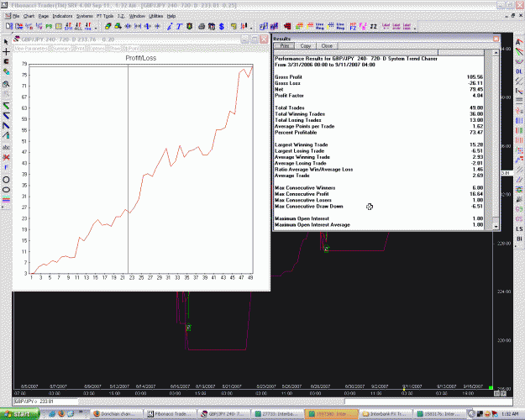Viewport: 525px width, 420px height.
Task: Click the red HP FZ toolbar icon
Action: click(x=353, y=26)
